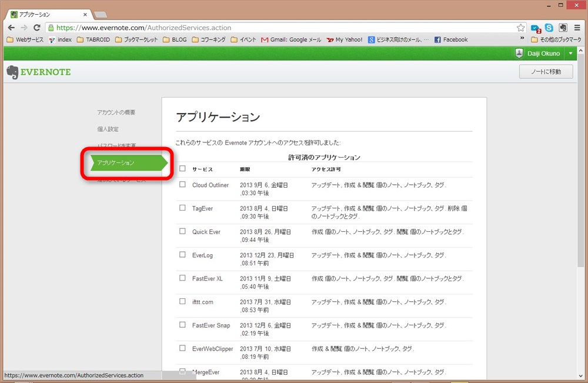Open the ビジネス向けのメール bookmark

(x=398, y=40)
